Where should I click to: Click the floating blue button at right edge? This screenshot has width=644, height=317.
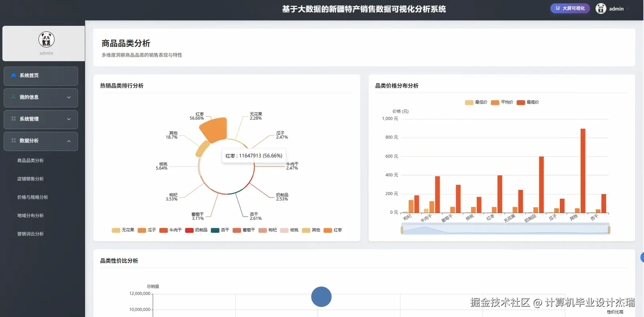pyautogui.click(x=642, y=258)
